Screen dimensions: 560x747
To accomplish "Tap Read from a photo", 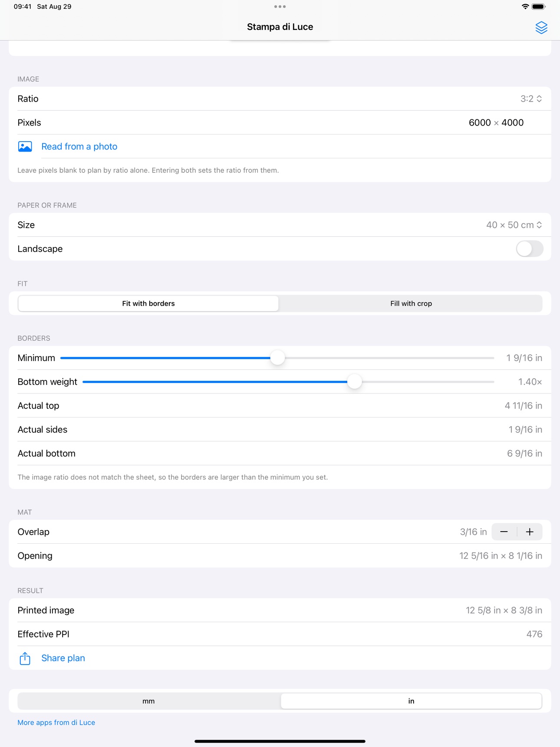I will click(79, 146).
